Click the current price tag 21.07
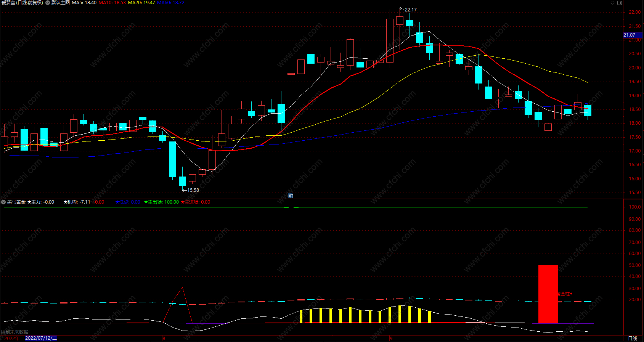This screenshot has width=644, height=342. (633, 35)
